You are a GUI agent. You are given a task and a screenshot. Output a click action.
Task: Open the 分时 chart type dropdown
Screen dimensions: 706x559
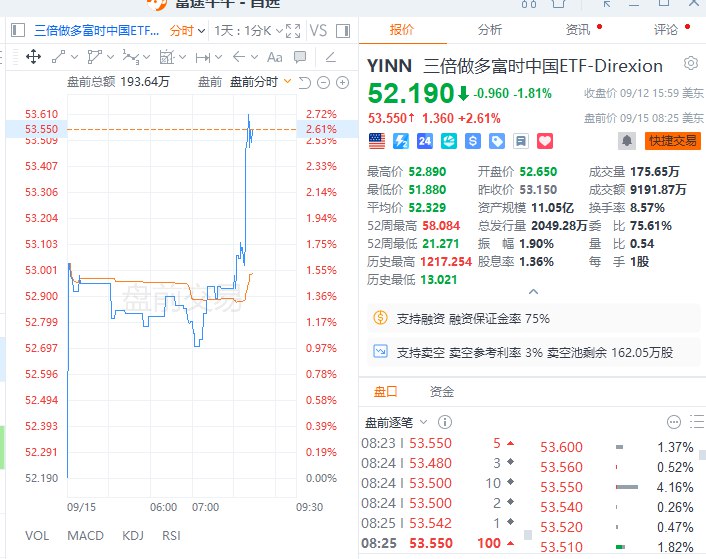(187, 31)
